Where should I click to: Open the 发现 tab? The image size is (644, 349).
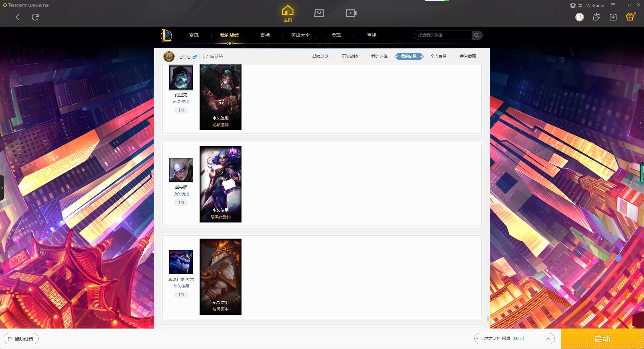click(336, 35)
